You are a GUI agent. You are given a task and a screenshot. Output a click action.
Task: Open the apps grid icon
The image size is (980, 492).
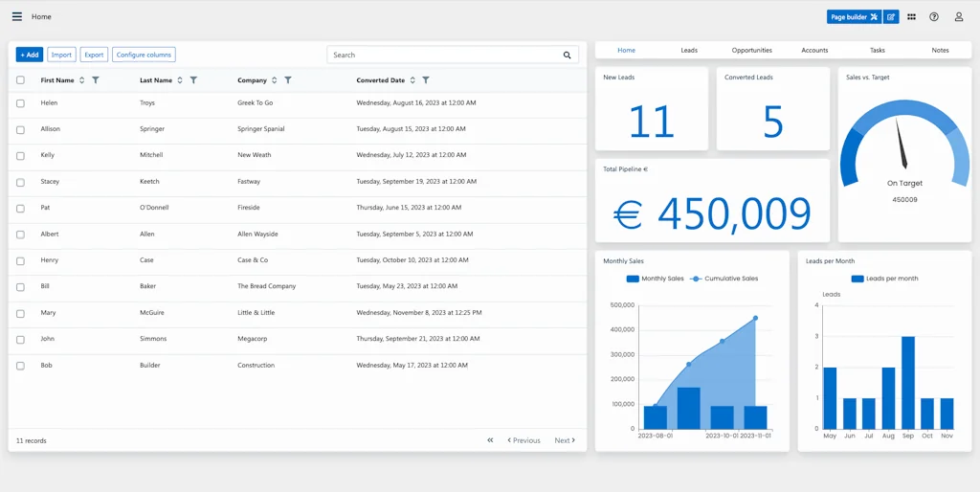911,16
